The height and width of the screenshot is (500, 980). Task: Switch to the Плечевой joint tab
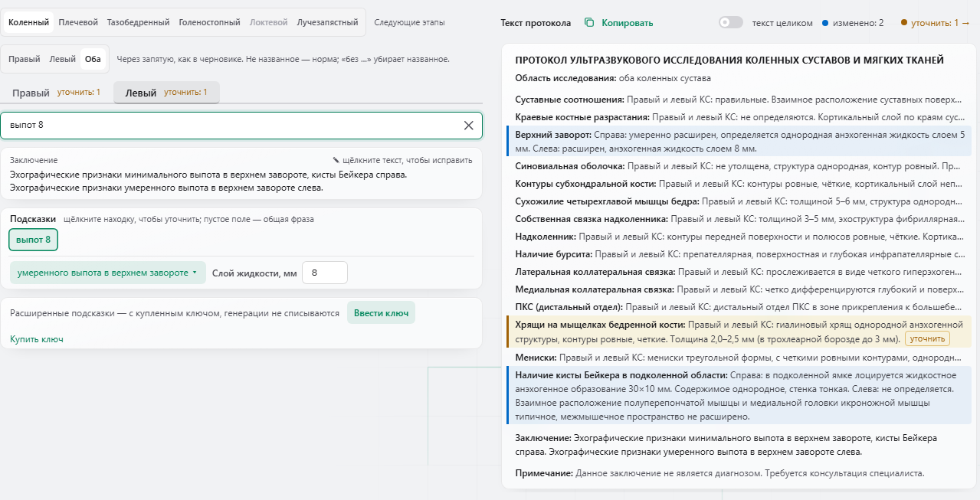[x=77, y=22]
